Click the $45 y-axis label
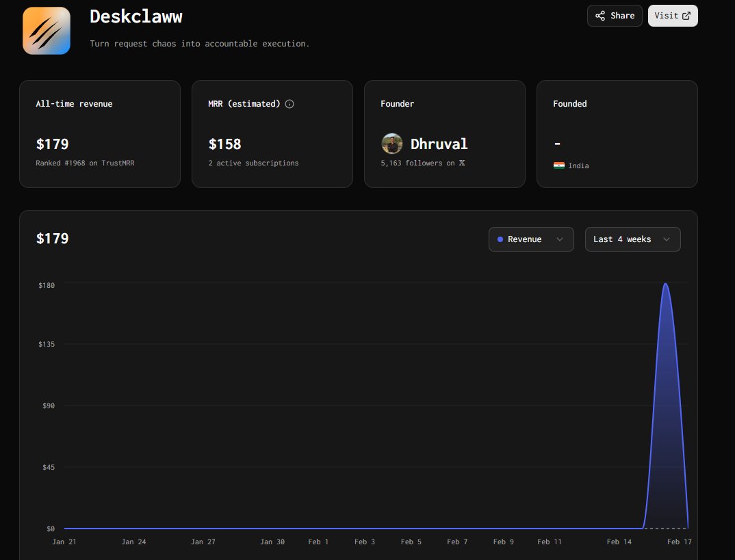 49,467
